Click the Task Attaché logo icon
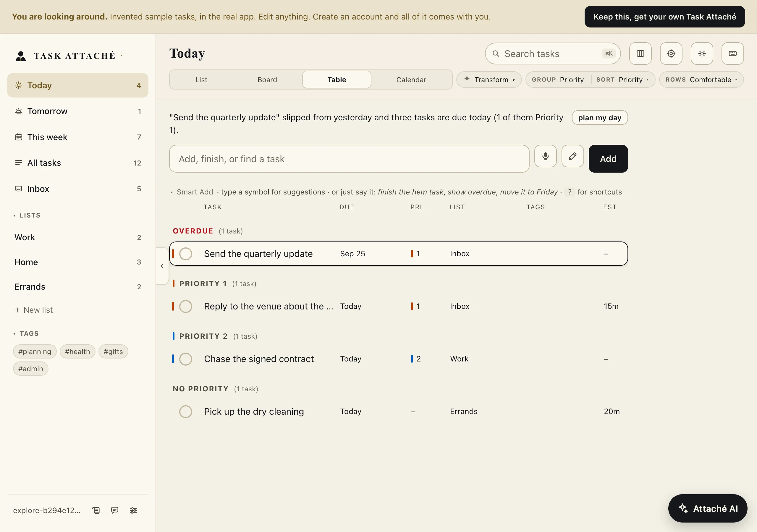Image resolution: width=757 pixels, height=532 pixels. tap(21, 56)
